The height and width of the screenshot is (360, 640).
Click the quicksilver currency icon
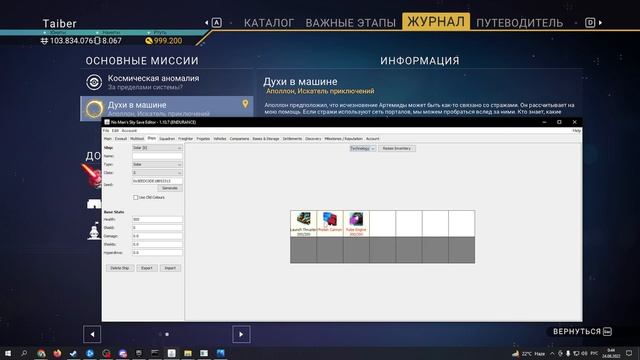[x=149, y=41]
